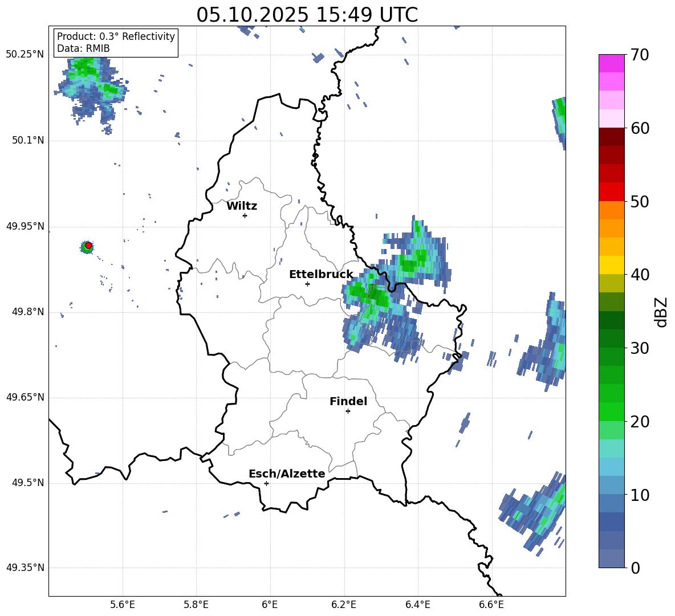Click the dBZ colorbar axis label
Image resolution: width=675 pixels, height=616 pixels.
click(x=662, y=312)
